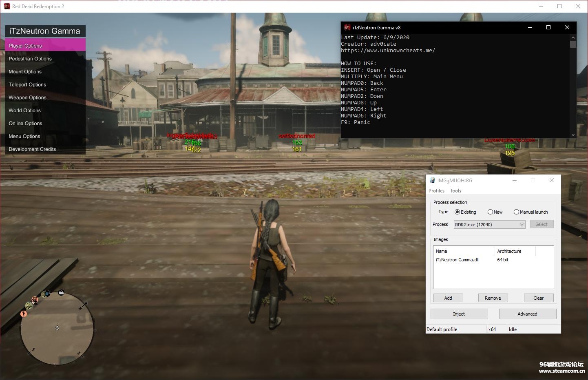Select the Existing process type
588x380 pixels.
465,212
